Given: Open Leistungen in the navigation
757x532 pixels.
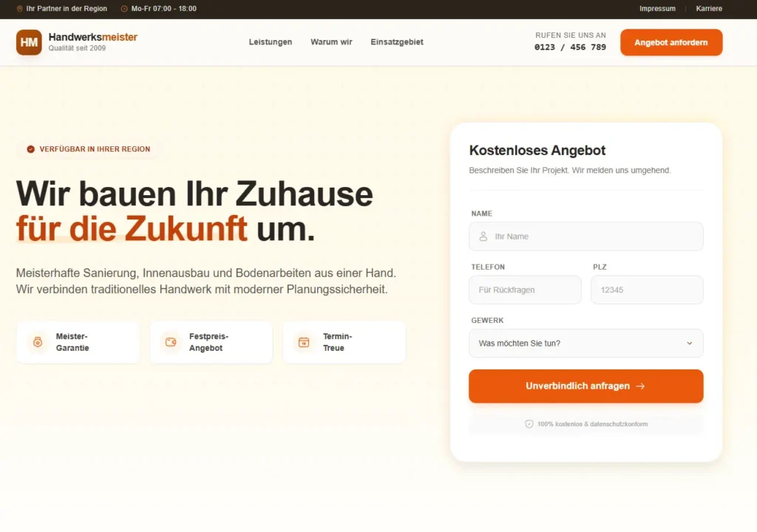Looking at the screenshot, I should click(271, 42).
